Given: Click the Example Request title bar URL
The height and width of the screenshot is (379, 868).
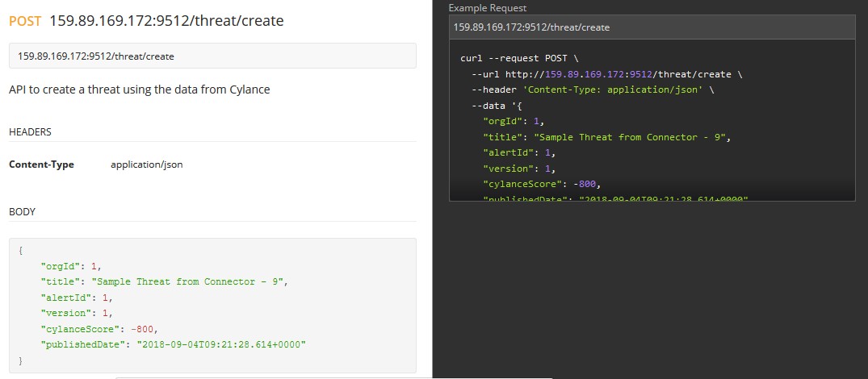Looking at the screenshot, I should click(531, 27).
